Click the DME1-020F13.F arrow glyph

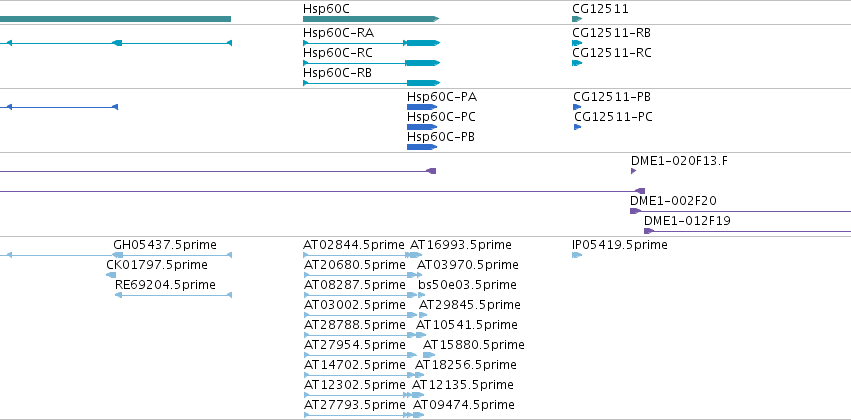[x=633, y=171]
